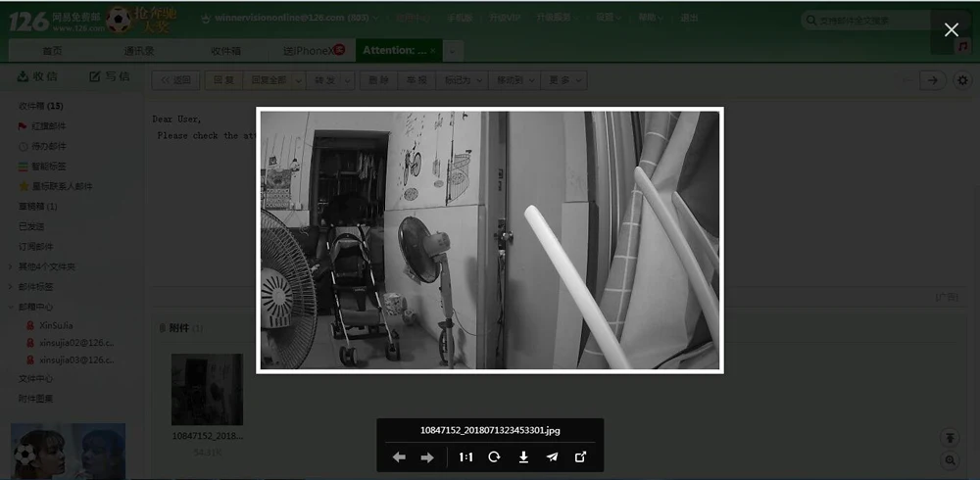Open the 标记为 mark-as dropdown
The width and height of the screenshot is (980, 480).
[x=463, y=80]
